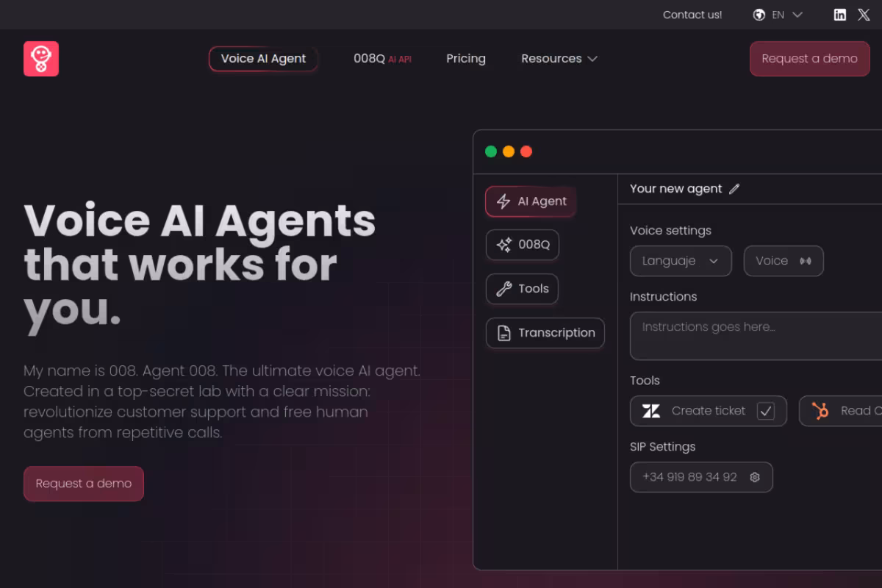
Task: Click the pencil edit agent name icon
Action: [734, 189]
